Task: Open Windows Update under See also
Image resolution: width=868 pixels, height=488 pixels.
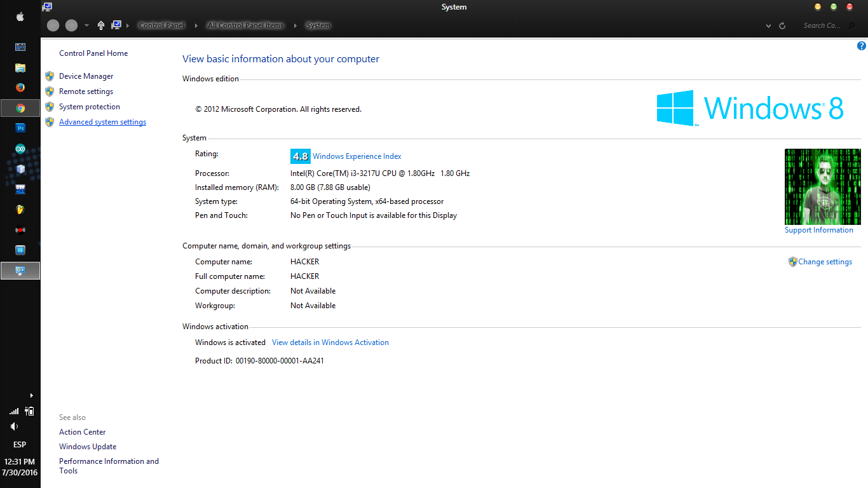Action: (88, 447)
